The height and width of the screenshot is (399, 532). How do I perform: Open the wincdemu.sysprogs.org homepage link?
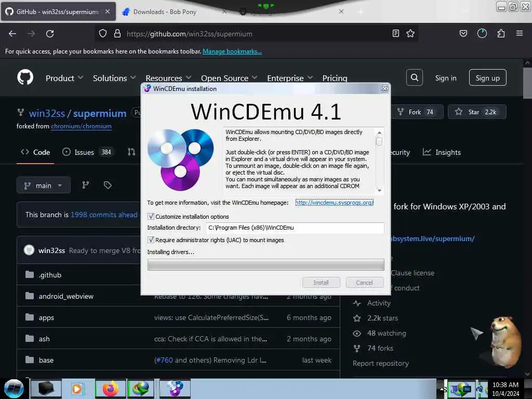tap(334, 203)
